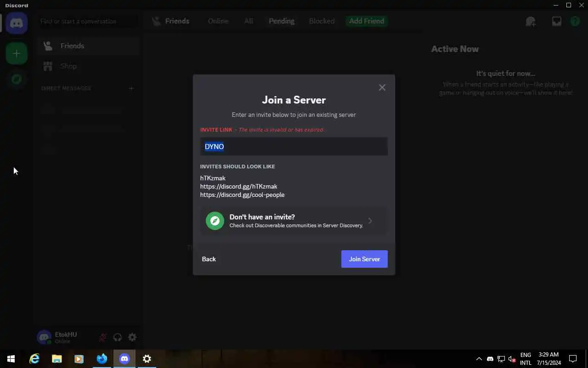
Task: Click the green compass icon in dialog
Action: point(215,221)
